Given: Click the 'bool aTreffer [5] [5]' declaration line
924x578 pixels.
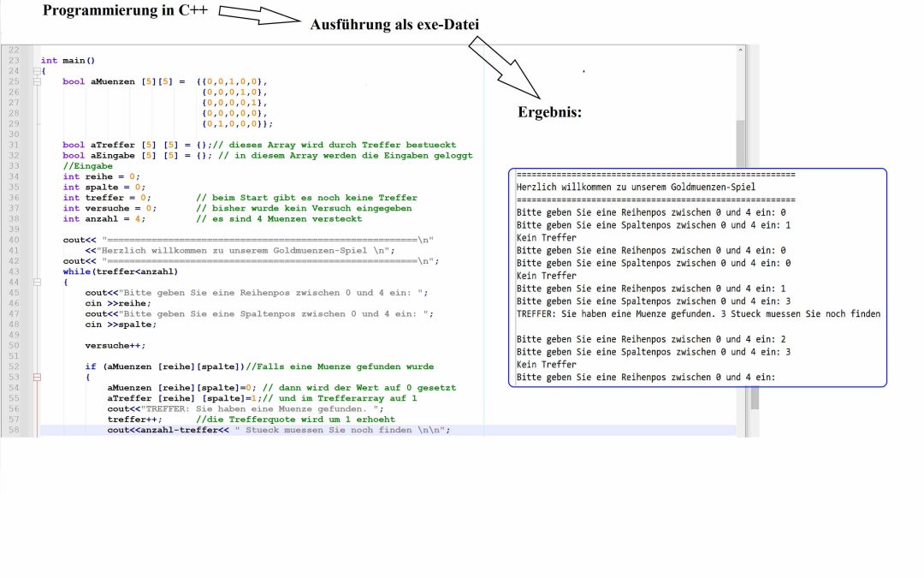Looking at the screenshot, I should click(x=259, y=145).
